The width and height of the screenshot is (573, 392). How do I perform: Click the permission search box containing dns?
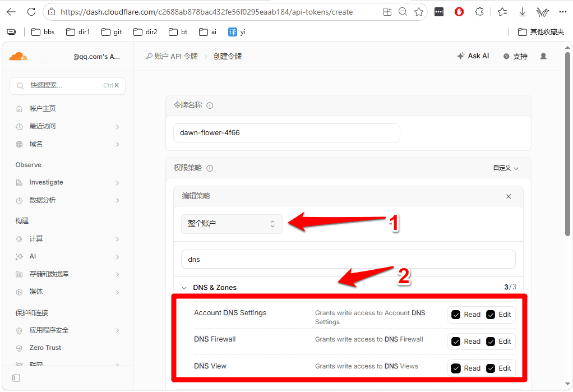(x=348, y=259)
